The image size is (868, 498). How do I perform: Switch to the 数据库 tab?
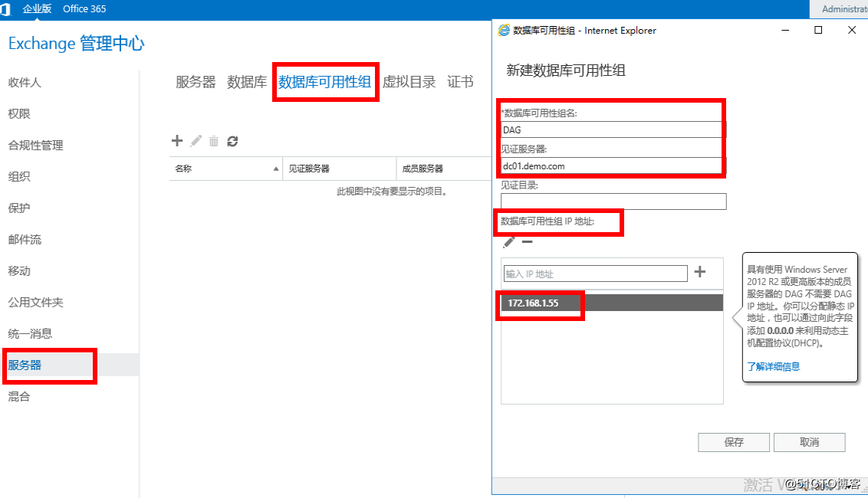(247, 82)
